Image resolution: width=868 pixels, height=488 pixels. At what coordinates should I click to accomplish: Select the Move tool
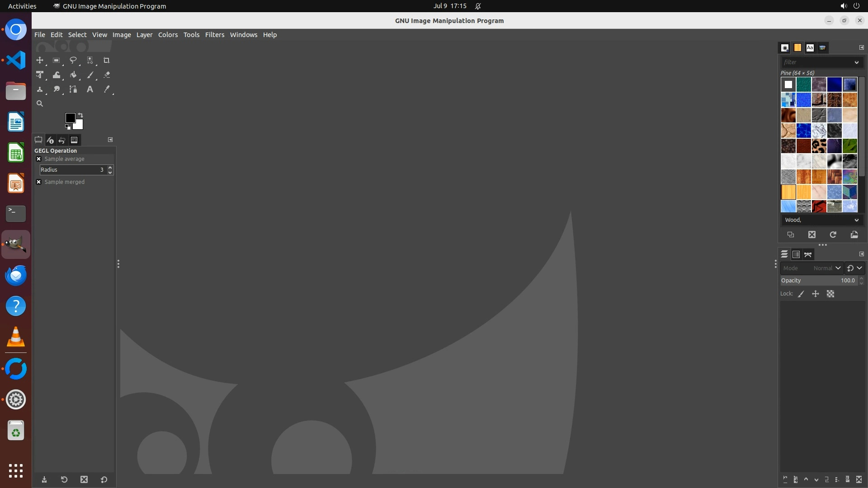40,60
